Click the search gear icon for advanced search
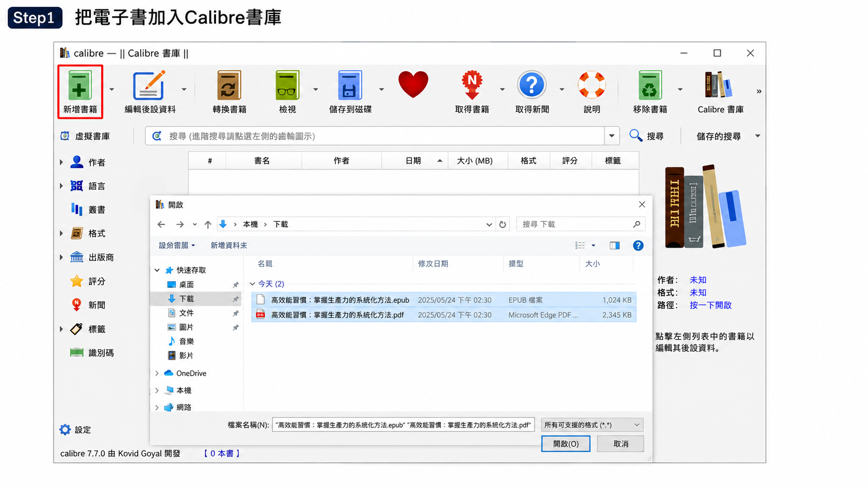Viewport: 868px width, 489px height. 157,136
